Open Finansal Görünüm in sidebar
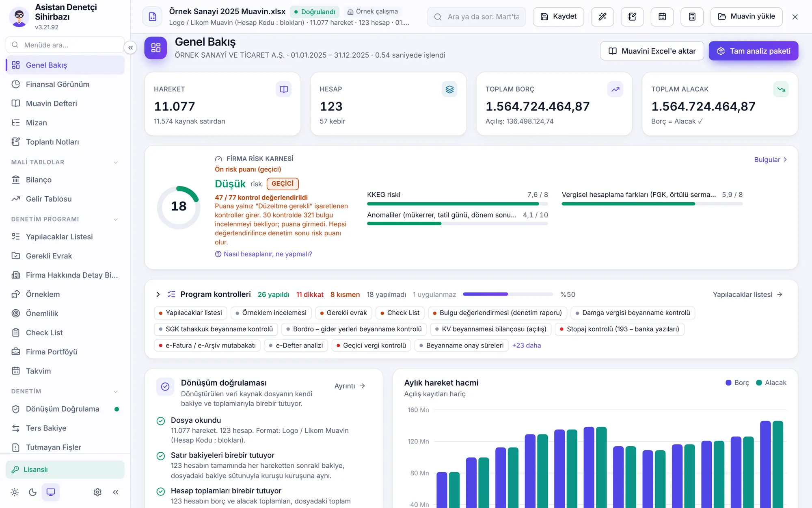This screenshot has height=508, width=812. (65, 84)
